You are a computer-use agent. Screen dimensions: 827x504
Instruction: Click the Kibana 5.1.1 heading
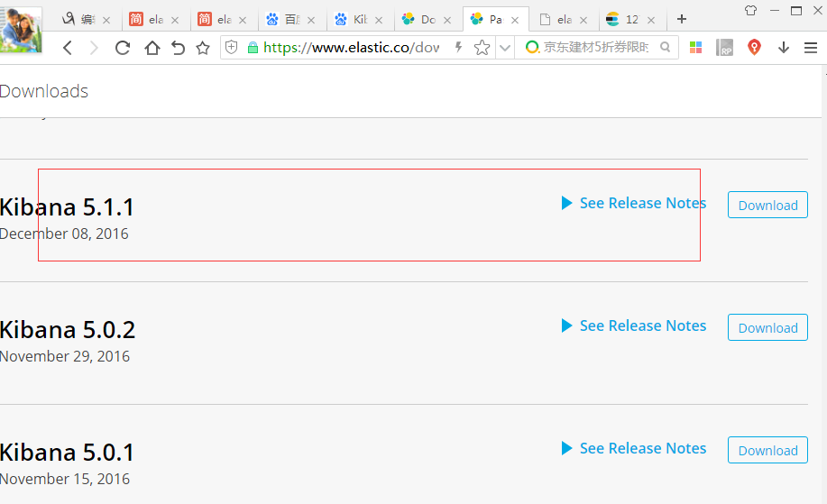pyautogui.click(x=67, y=206)
